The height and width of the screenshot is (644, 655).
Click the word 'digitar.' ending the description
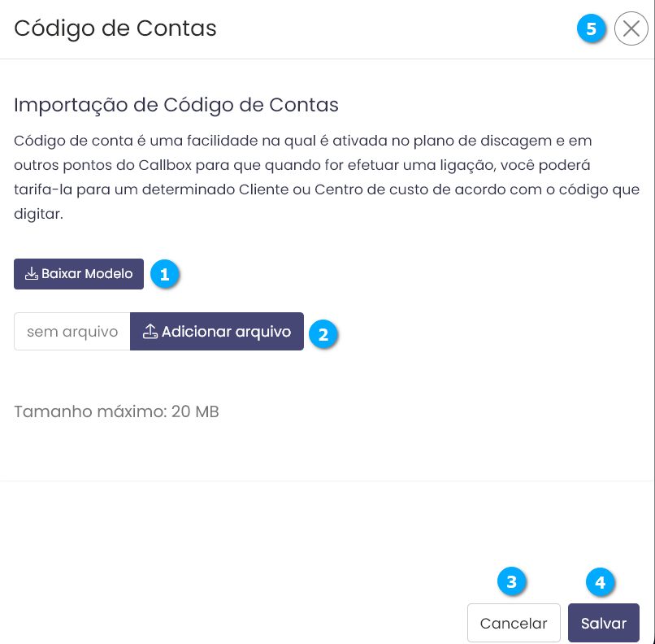click(x=40, y=216)
